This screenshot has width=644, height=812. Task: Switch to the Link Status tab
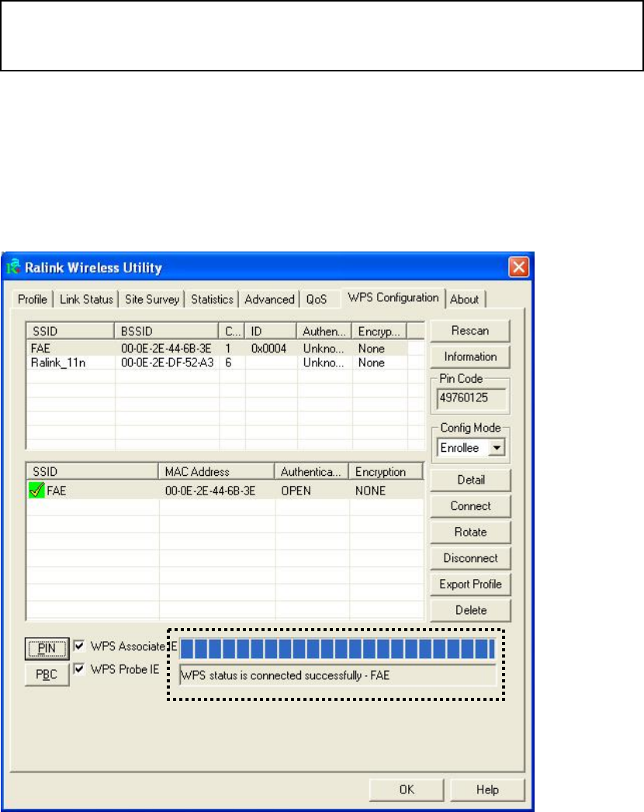pyautogui.click(x=86, y=300)
